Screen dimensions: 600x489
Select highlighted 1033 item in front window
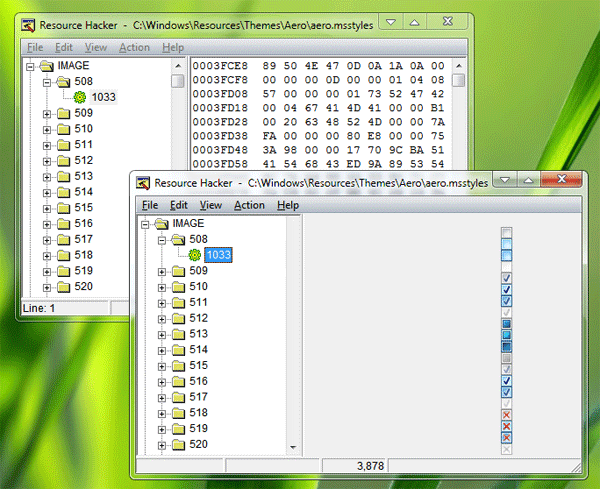point(218,255)
